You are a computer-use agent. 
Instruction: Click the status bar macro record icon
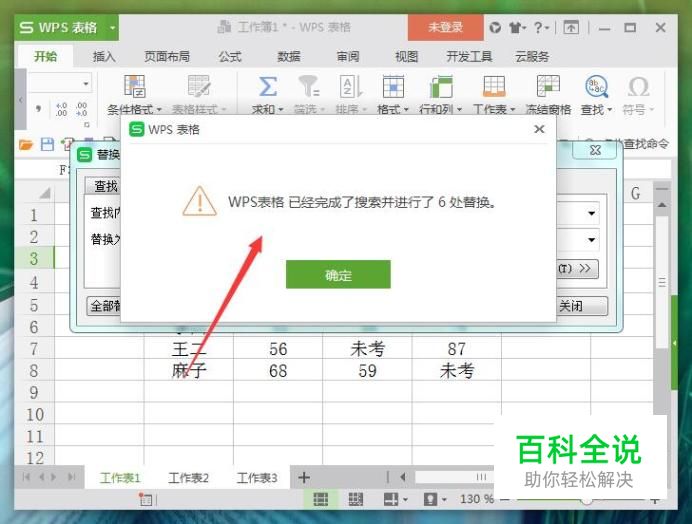(x=145, y=499)
